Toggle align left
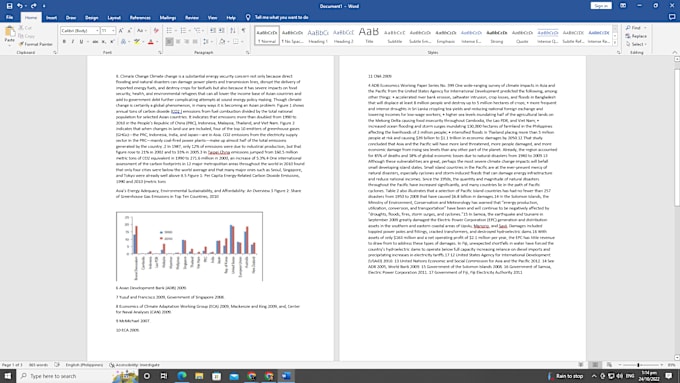The image size is (680, 383). pyautogui.click(x=169, y=42)
